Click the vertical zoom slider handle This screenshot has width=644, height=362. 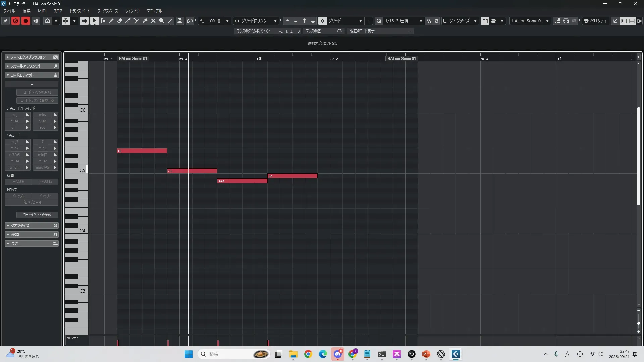tap(638, 323)
